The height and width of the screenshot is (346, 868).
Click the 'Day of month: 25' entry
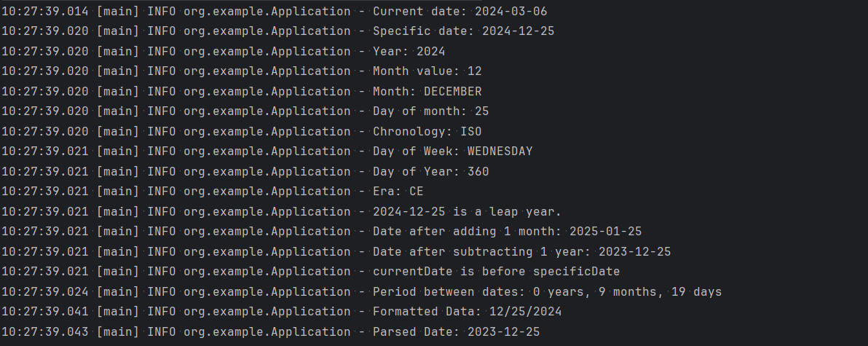pos(430,111)
